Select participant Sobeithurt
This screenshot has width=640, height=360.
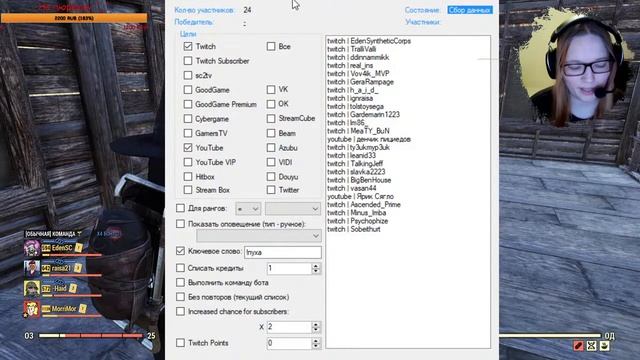tap(354, 229)
